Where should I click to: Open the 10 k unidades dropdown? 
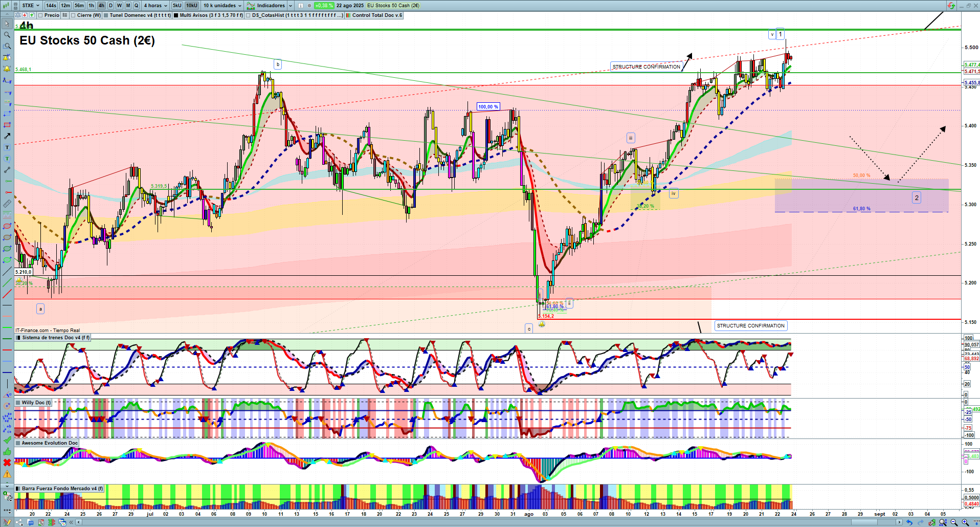point(222,6)
